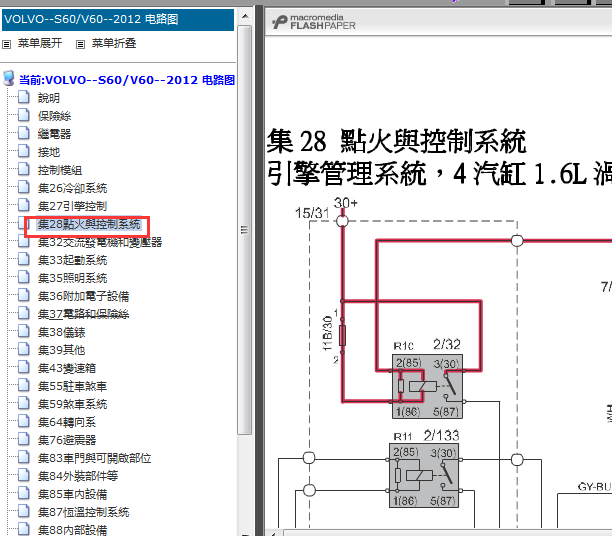Click the page icon next to 集39其他

[24, 349]
